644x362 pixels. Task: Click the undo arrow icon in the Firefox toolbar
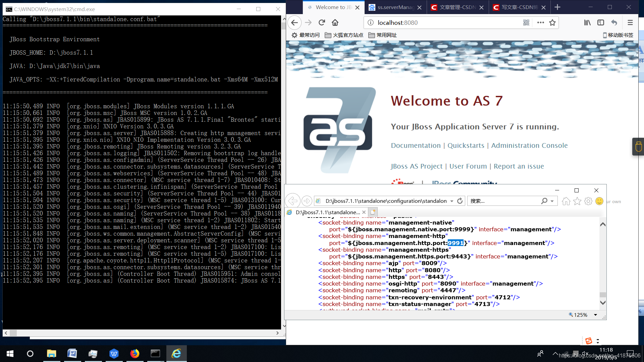click(614, 22)
